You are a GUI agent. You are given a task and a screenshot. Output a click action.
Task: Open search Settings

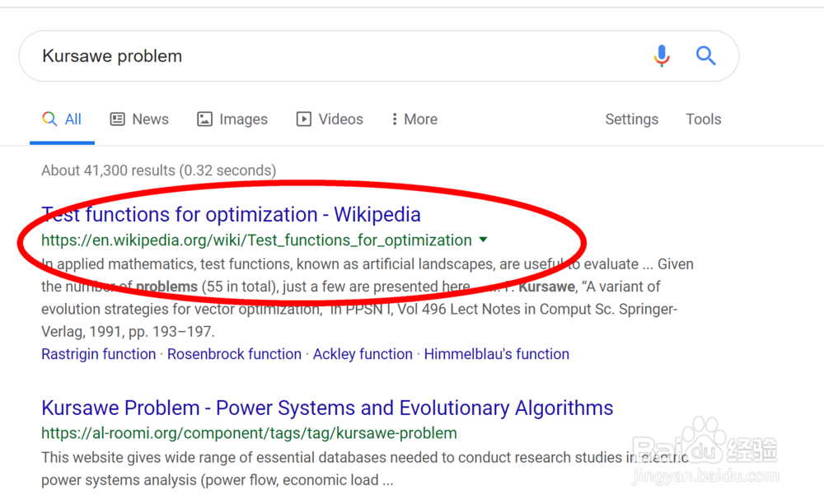[x=631, y=119]
